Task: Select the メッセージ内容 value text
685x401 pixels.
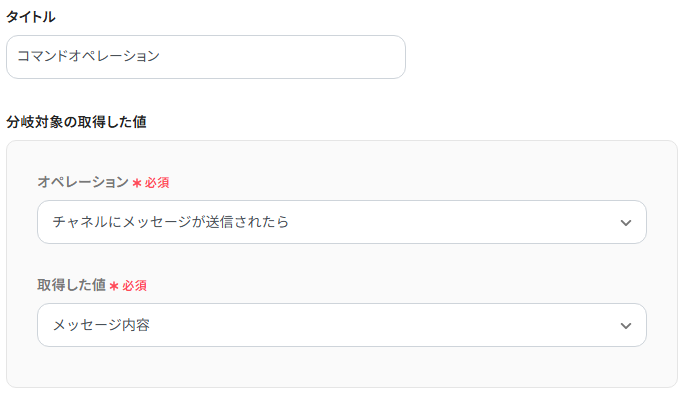Action: pyautogui.click(x=101, y=325)
